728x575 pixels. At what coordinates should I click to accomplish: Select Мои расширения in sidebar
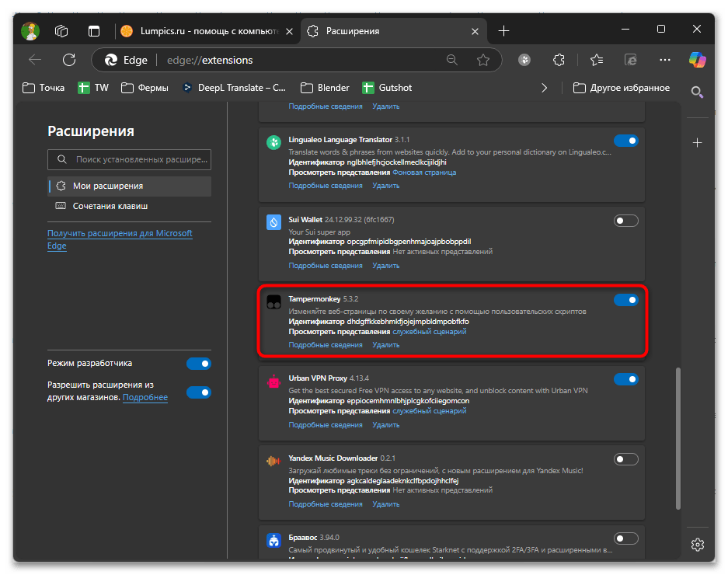coord(130,186)
